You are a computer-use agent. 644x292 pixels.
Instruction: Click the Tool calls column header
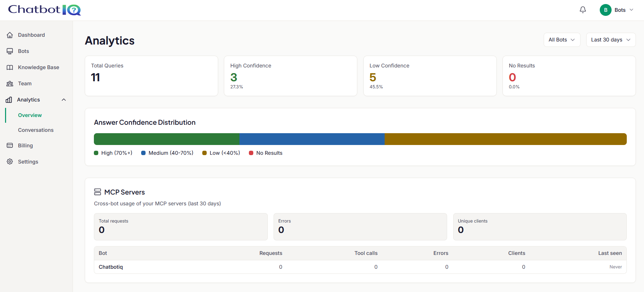(x=366, y=253)
